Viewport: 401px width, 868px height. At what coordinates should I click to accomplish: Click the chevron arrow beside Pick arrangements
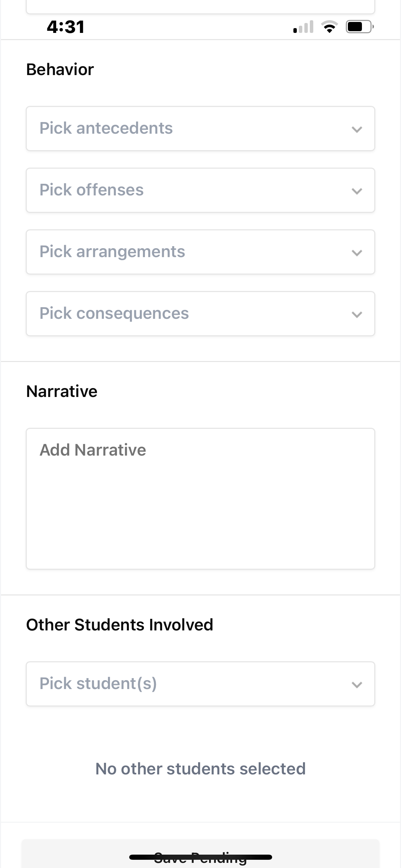(357, 253)
